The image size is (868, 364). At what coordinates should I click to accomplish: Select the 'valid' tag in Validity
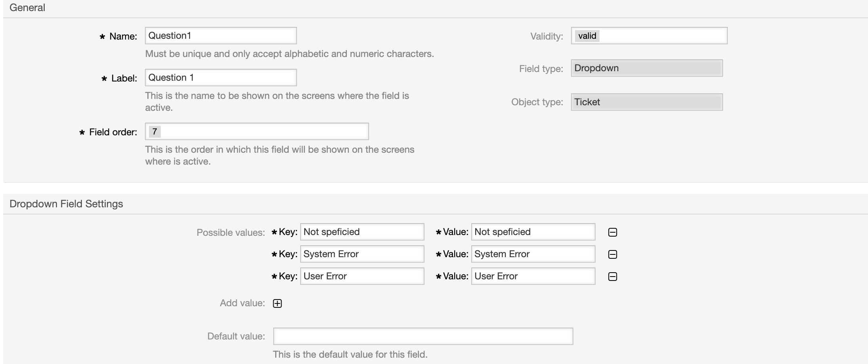click(587, 36)
